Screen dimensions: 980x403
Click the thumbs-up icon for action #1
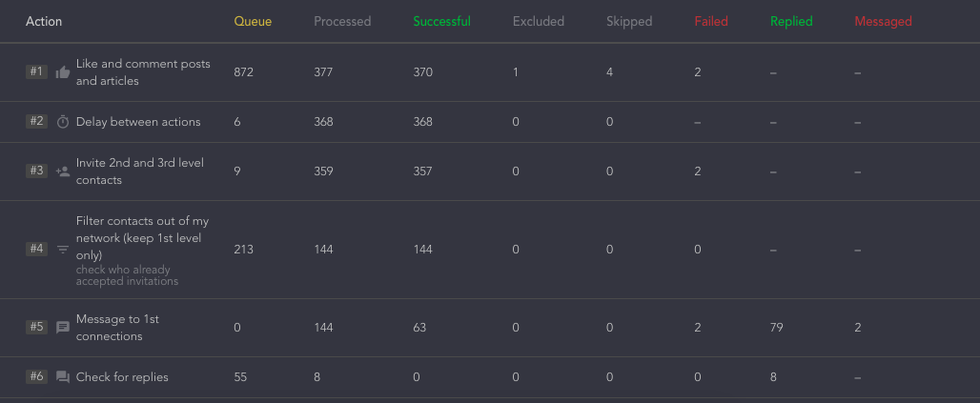63,72
